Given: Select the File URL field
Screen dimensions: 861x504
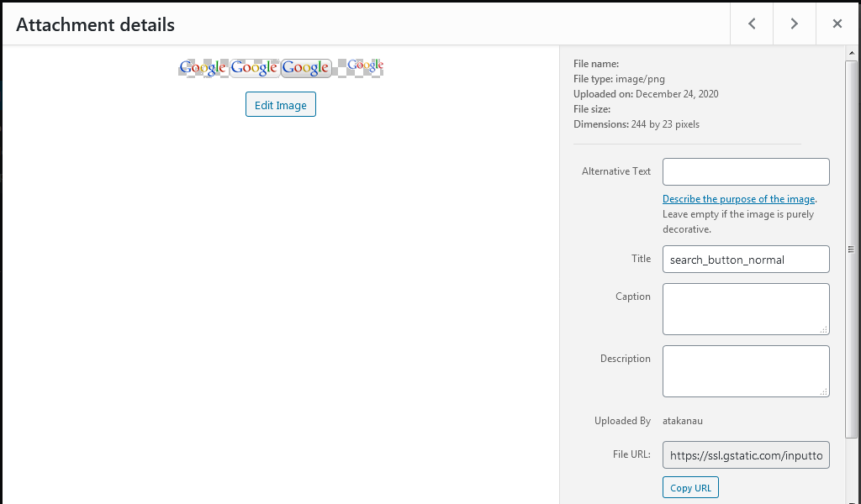Looking at the screenshot, I should [x=746, y=455].
